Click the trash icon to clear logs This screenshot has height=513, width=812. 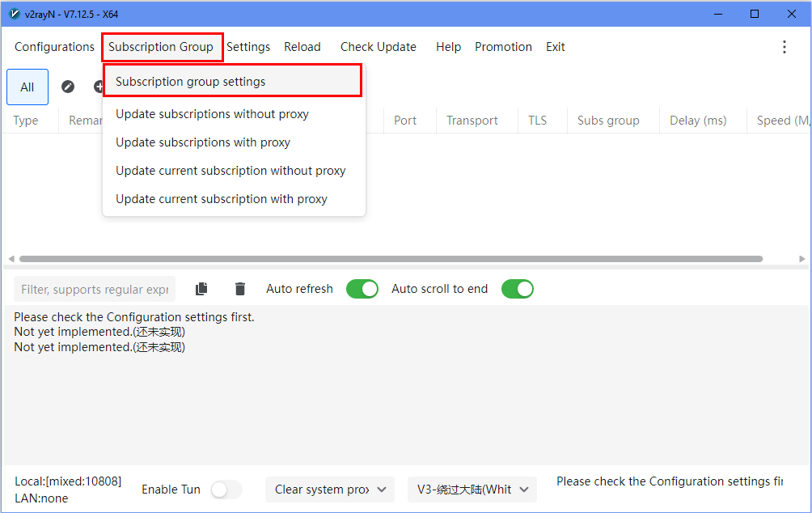(x=240, y=289)
